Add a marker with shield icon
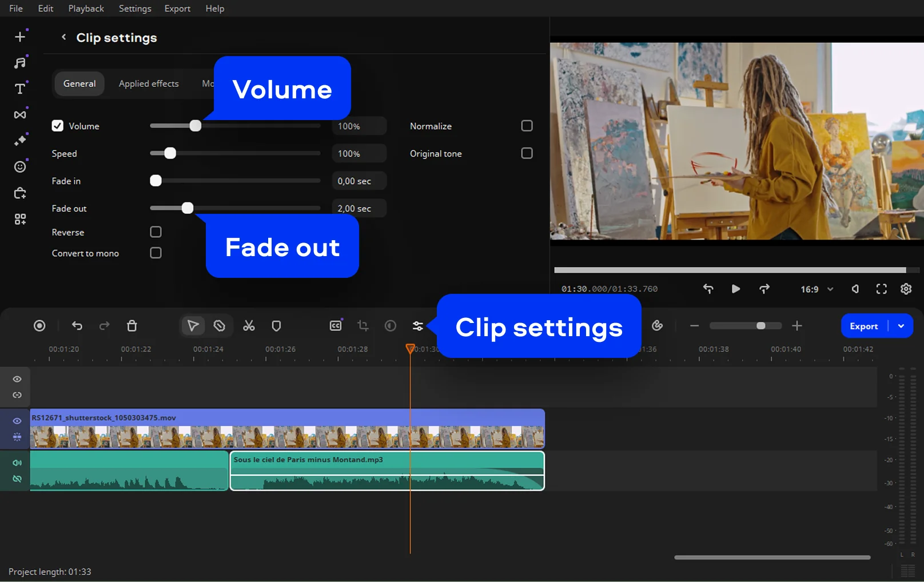The width and height of the screenshot is (924, 582). [276, 326]
